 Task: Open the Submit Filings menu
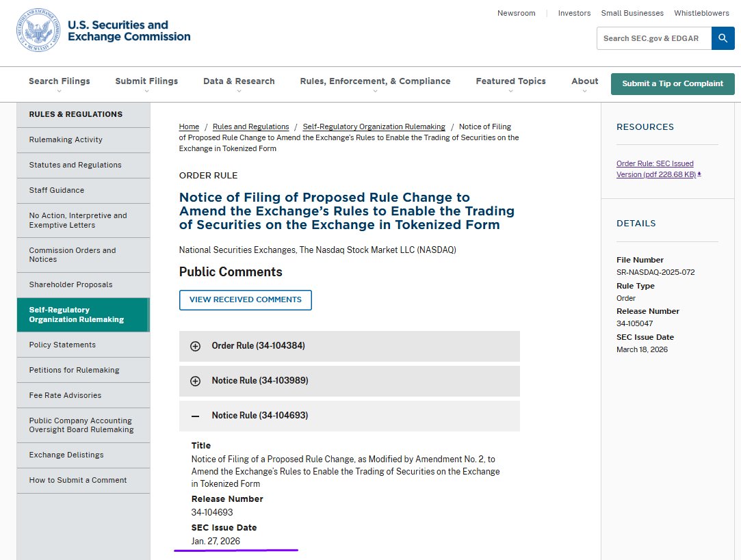click(146, 81)
